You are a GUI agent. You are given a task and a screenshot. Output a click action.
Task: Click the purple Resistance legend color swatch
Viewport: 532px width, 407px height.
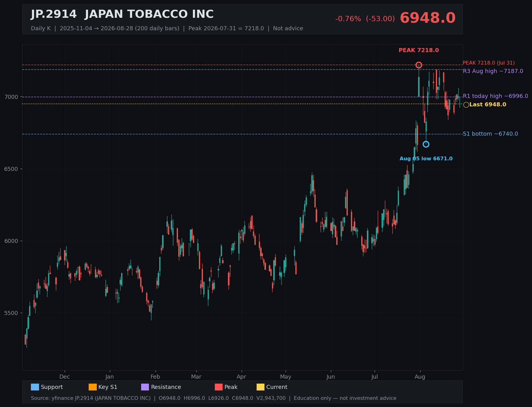coord(145,387)
